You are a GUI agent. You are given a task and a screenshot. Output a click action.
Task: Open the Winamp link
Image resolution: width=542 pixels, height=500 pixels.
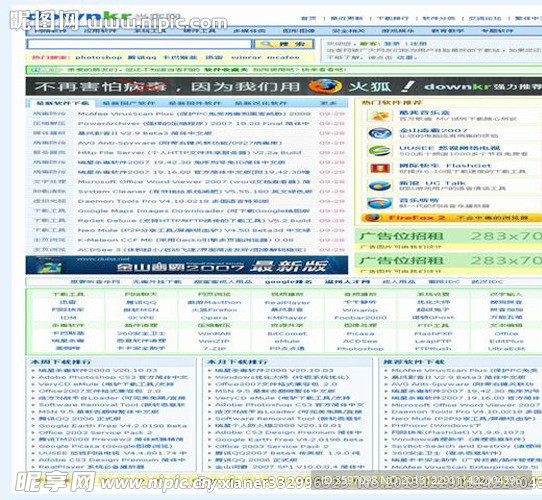pyautogui.click(x=360, y=310)
